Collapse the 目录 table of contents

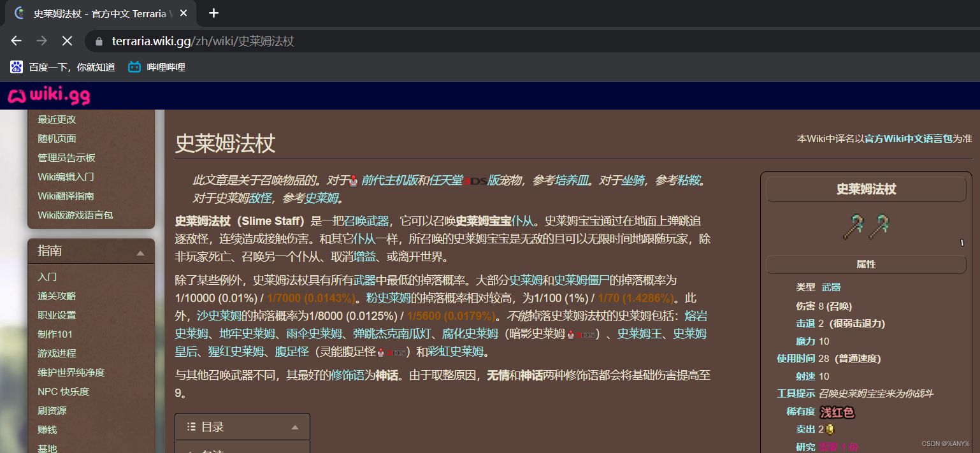pyautogui.click(x=294, y=428)
